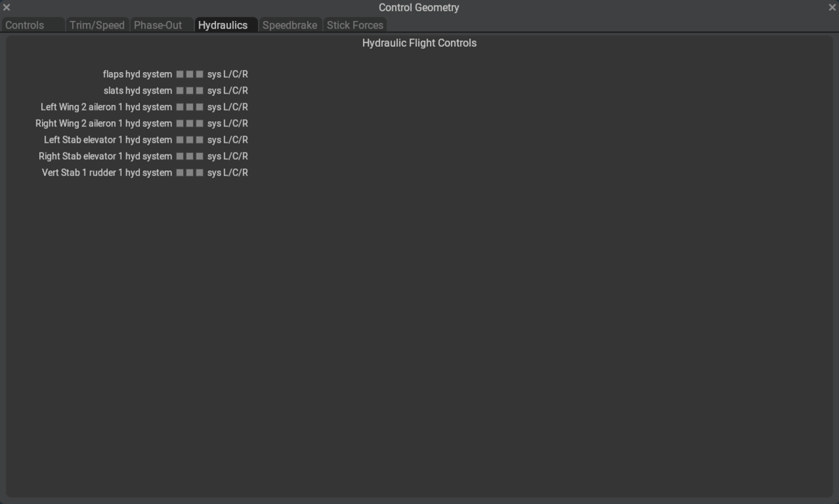Image resolution: width=839 pixels, height=504 pixels.
Task: Check the C system box for slats
Action: tap(189, 91)
